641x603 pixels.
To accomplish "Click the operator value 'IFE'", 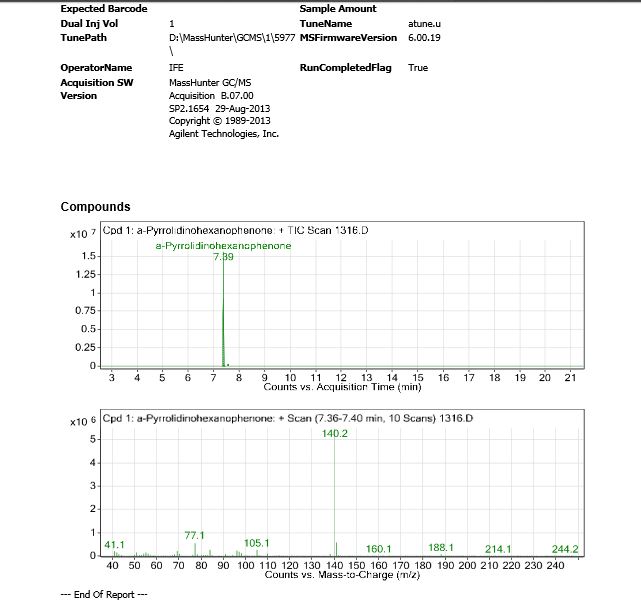I will (x=176, y=68).
